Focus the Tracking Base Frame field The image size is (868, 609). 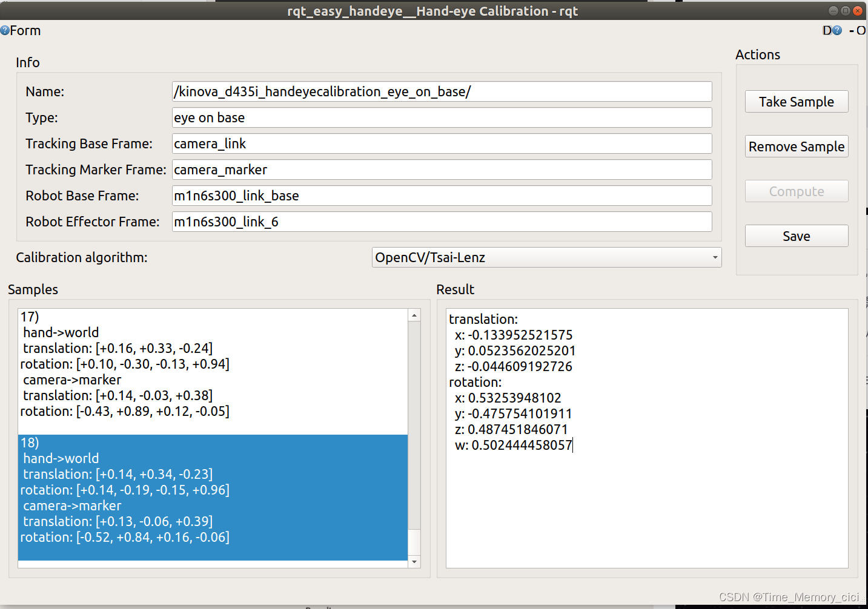coord(442,143)
